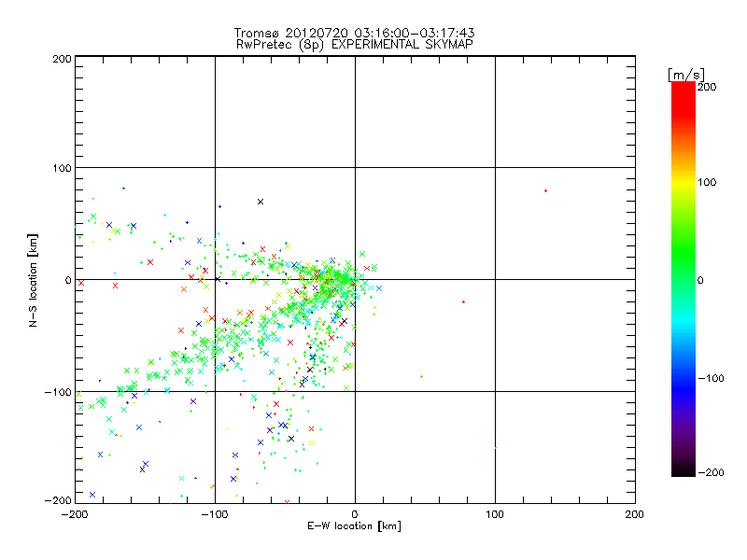The width and height of the screenshot is (747, 560).
Task: Pick the green middle of the colorbar
Action: click(x=683, y=279)
